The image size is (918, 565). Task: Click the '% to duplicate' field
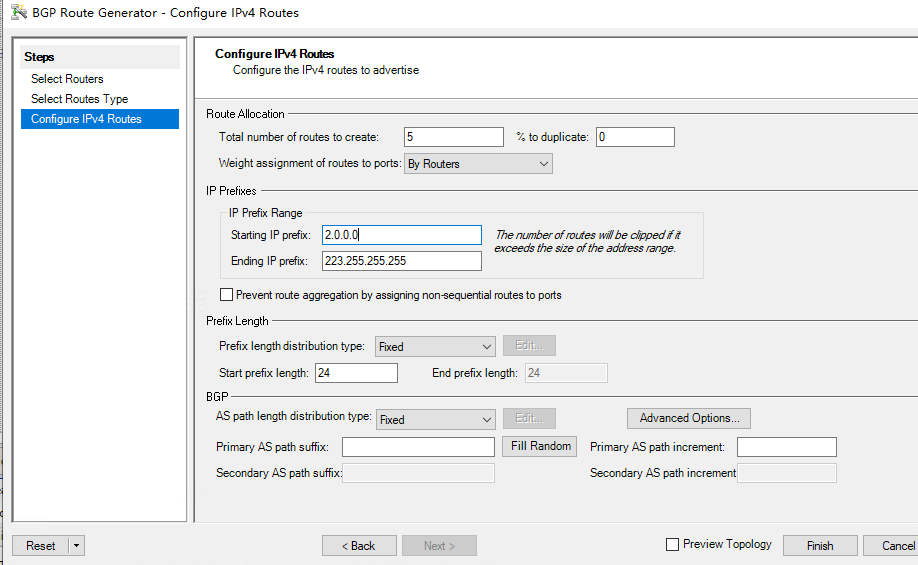[x=635, y=137]
